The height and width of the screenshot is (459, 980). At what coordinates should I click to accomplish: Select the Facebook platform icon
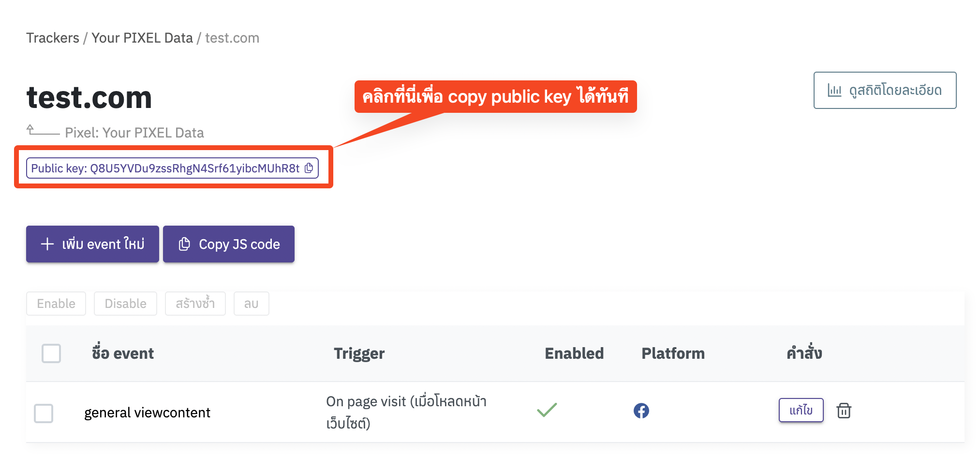tap(642, 410)
